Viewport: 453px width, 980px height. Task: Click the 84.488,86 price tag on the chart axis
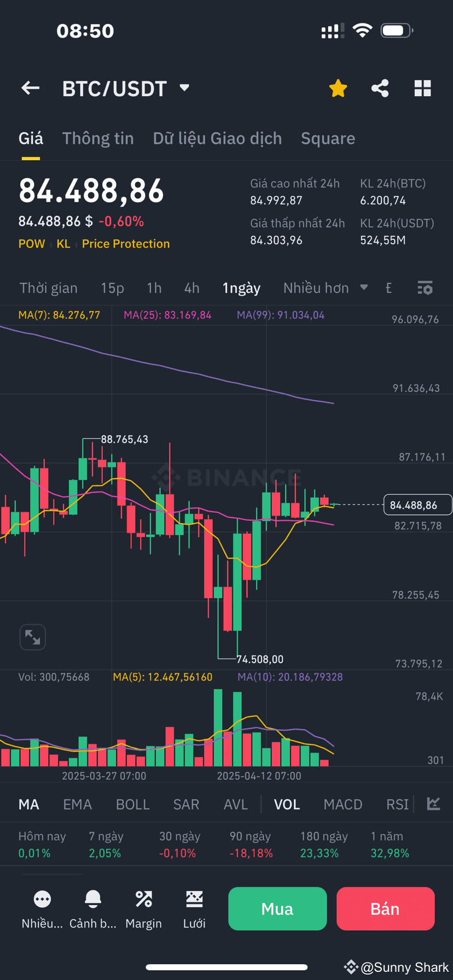[x=418, y=504]
